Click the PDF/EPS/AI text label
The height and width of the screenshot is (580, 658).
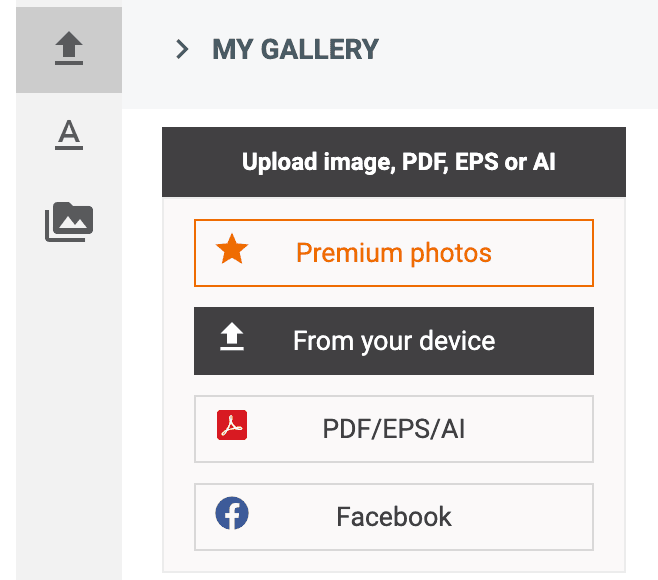click(394, 429)
